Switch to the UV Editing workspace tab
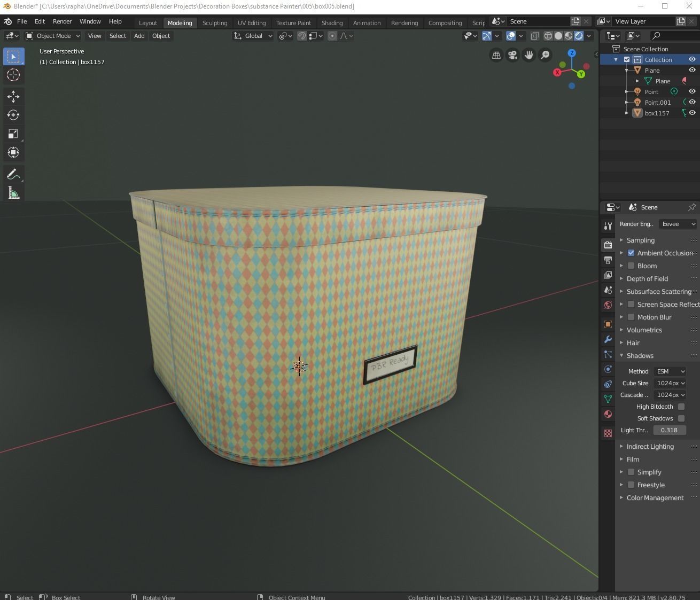 251,23
